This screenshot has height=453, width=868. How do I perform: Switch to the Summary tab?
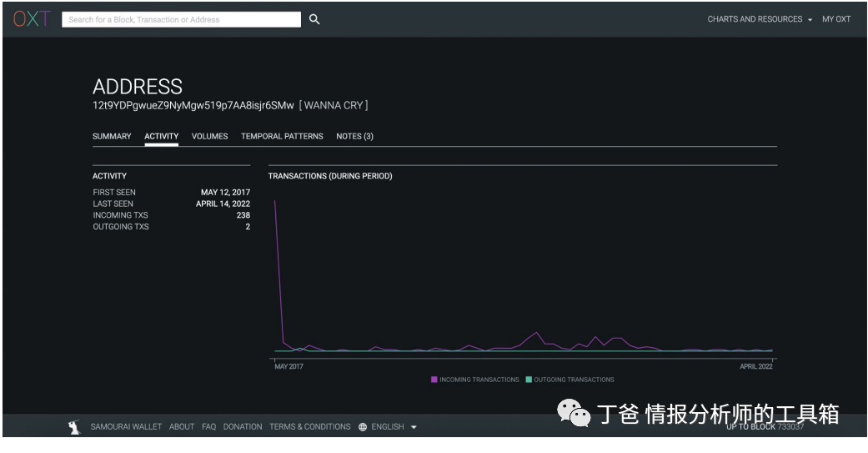pyautogui.click(x=112, y=136)
